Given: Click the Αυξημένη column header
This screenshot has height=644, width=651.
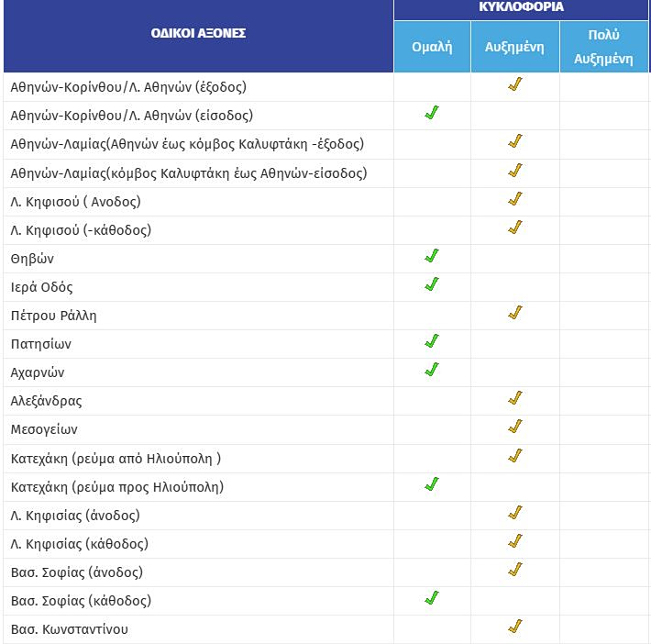Looking at the screenshot, I should (514, 47).
